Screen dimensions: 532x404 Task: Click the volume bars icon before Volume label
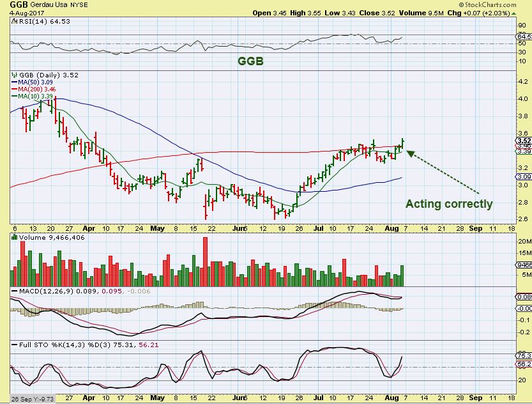pyautogui.click(x=14, y=237)
